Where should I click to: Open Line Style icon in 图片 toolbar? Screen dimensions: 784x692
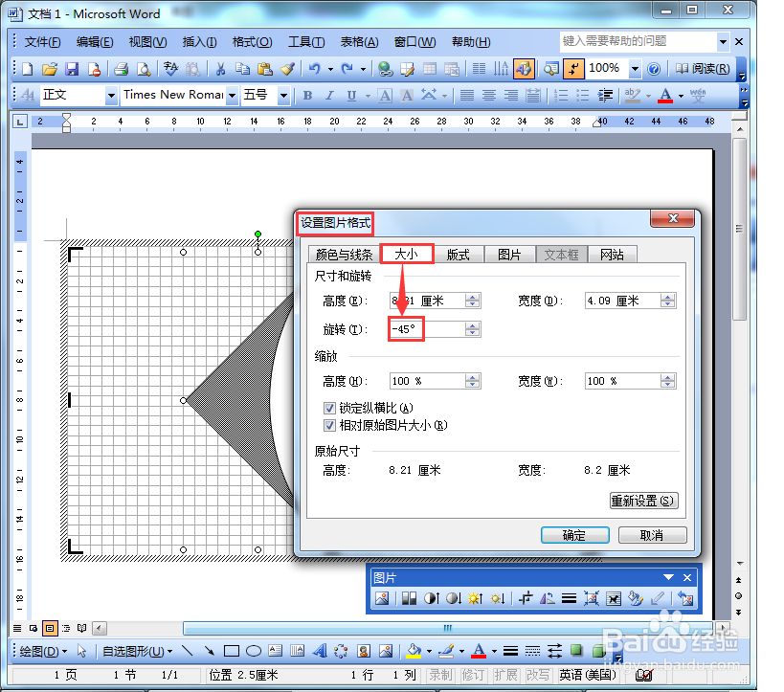click(569, 598)
